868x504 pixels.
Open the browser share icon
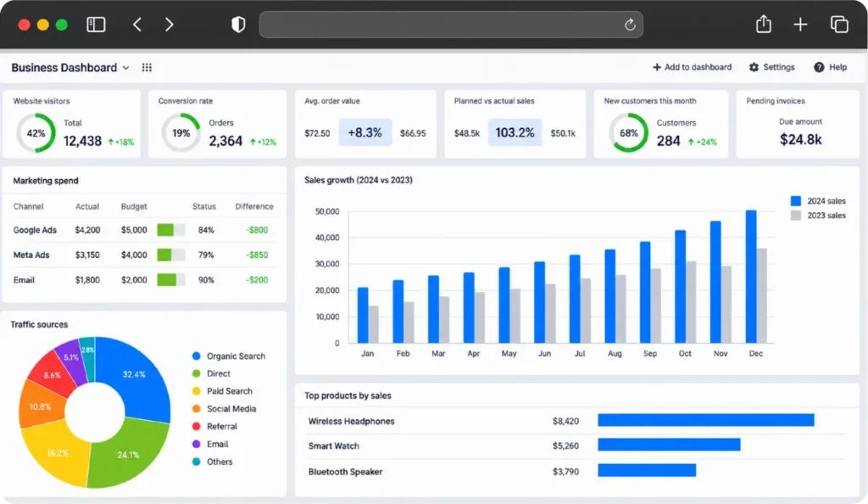764,24
